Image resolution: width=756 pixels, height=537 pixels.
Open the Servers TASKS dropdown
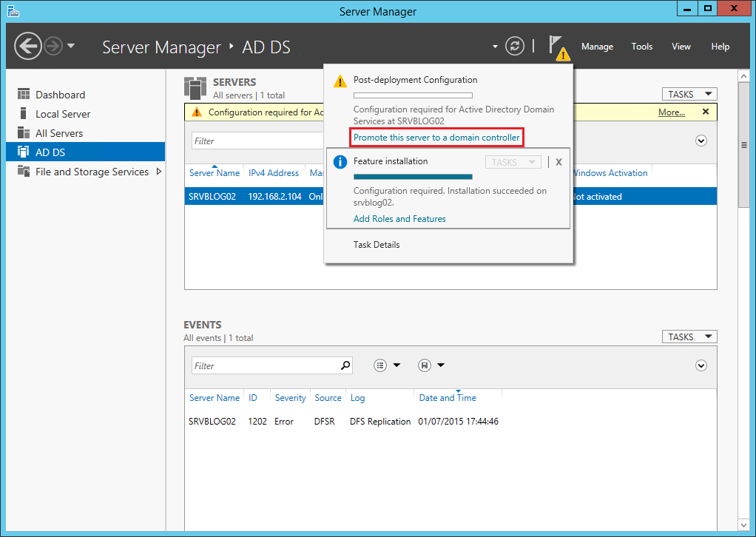689,94
